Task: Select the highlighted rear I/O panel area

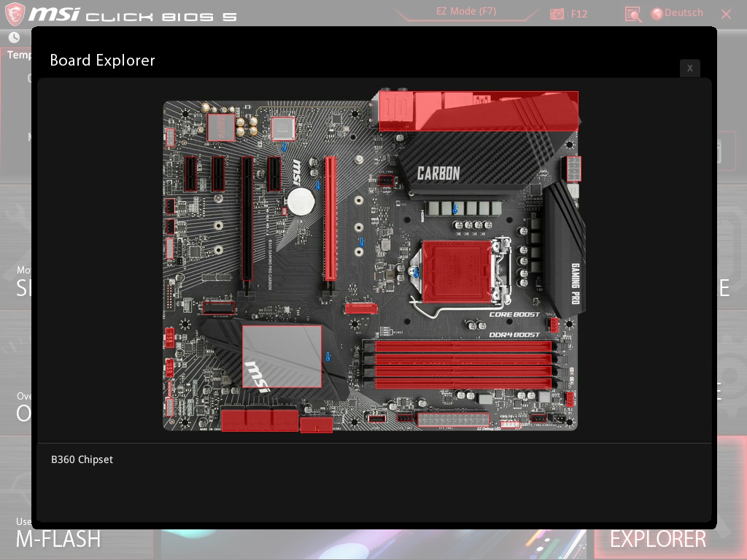Action: (x=479, y=111)
